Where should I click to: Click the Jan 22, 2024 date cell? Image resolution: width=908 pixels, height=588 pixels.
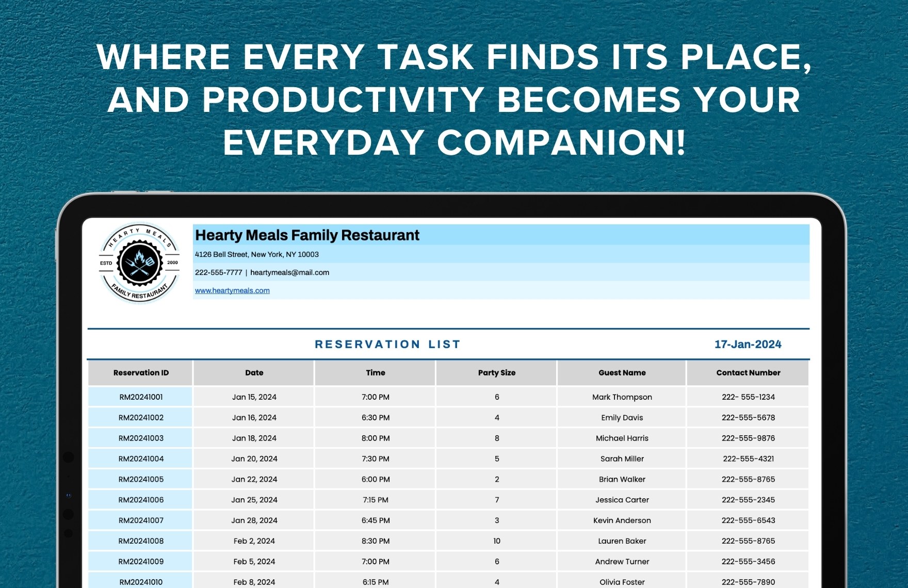pos(254,479)
